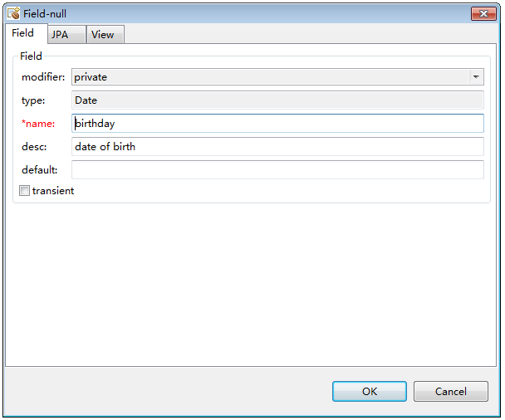Click the desc: label

(x=34, y=147)
